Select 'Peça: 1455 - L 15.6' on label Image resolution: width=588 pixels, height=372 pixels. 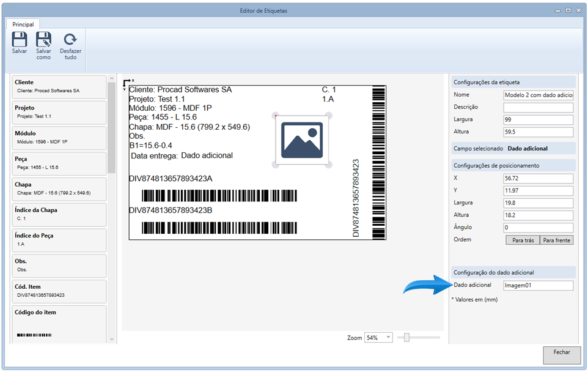tap(163, 117)
